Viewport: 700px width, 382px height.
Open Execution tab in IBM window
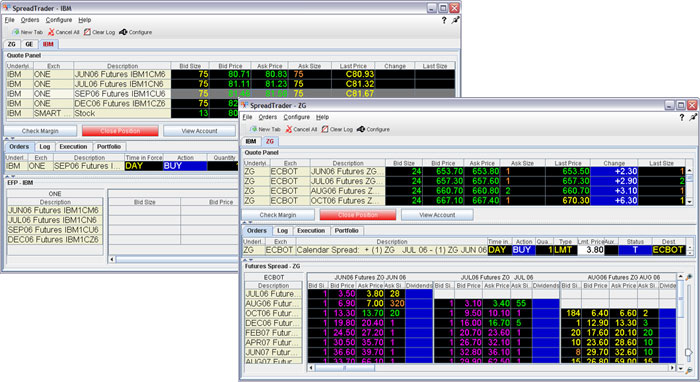[73, 147]
